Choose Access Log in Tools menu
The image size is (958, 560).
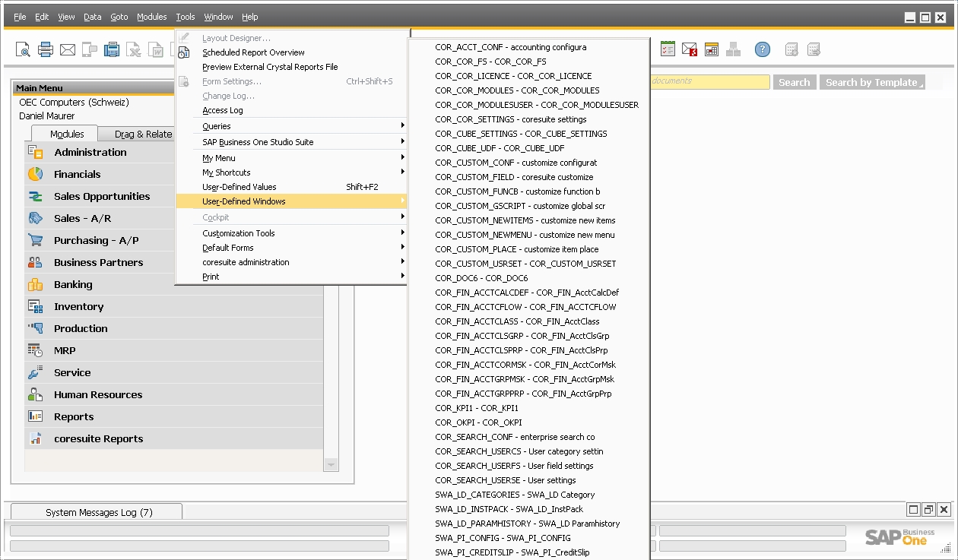292,110
